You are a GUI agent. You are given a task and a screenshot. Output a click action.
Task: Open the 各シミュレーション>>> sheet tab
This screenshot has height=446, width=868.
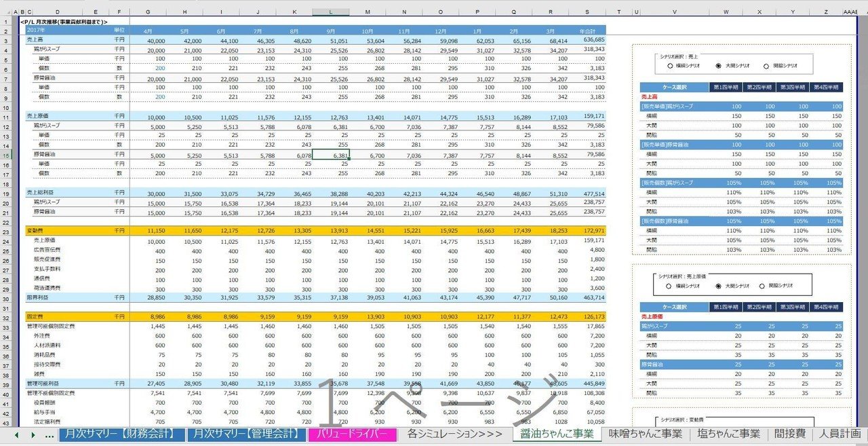[x=455, y=434]
